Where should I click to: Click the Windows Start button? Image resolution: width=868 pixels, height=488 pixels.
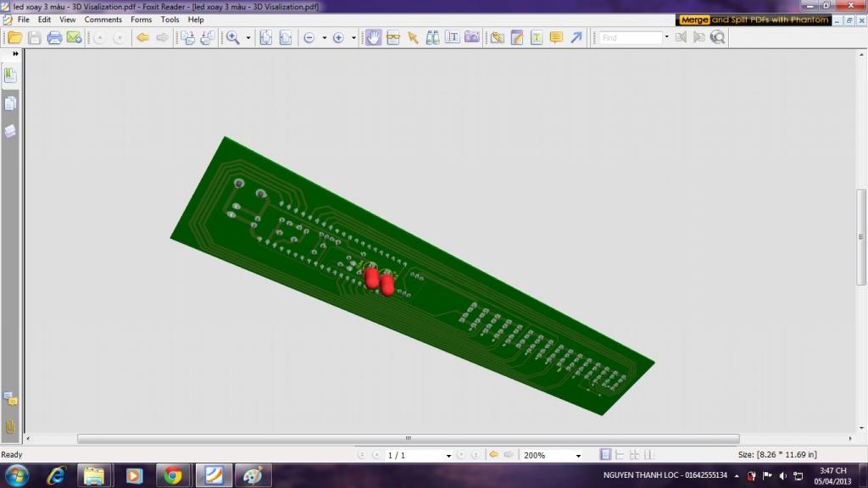[17, 476]
